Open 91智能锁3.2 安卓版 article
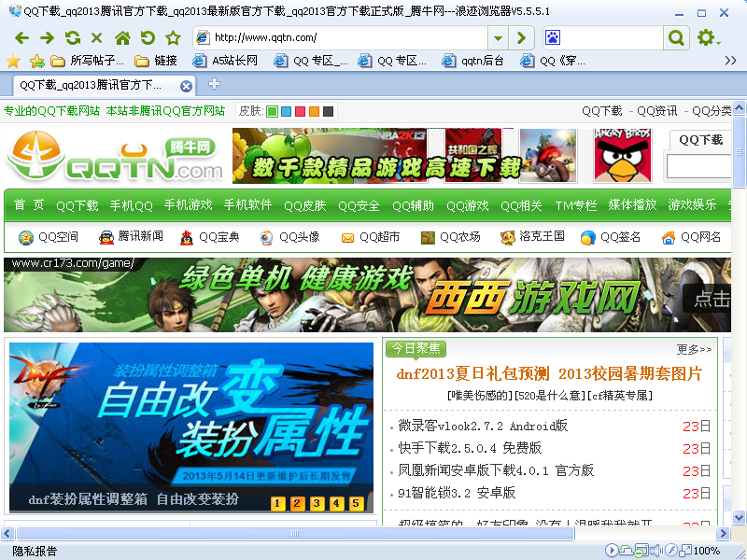 [x=457, y=493]
